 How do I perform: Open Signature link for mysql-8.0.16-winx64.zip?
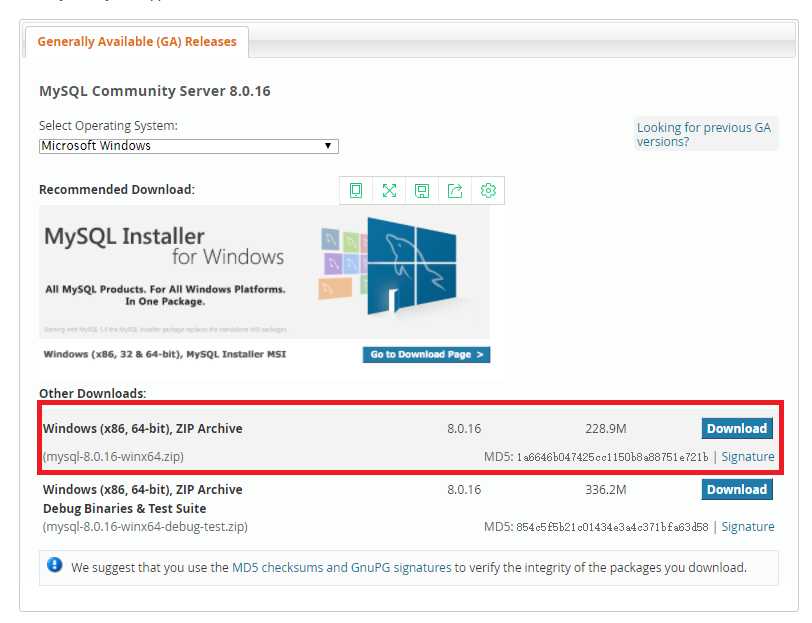point(748,457)
